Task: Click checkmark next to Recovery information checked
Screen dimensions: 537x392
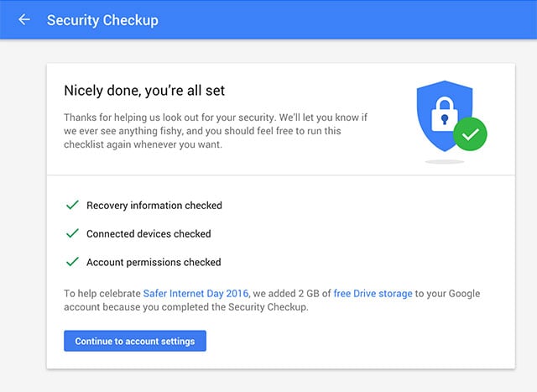Action: click(72, 205)
